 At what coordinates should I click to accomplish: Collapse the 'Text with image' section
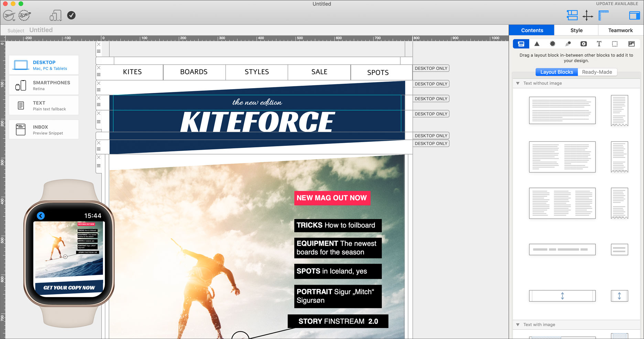click(x=518, y=325)
